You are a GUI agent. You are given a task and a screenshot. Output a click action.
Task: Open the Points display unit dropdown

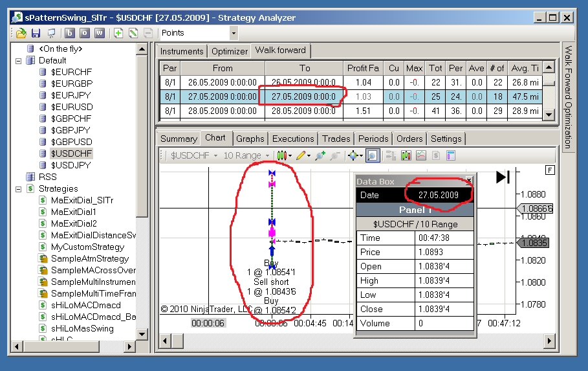point(234,33)
